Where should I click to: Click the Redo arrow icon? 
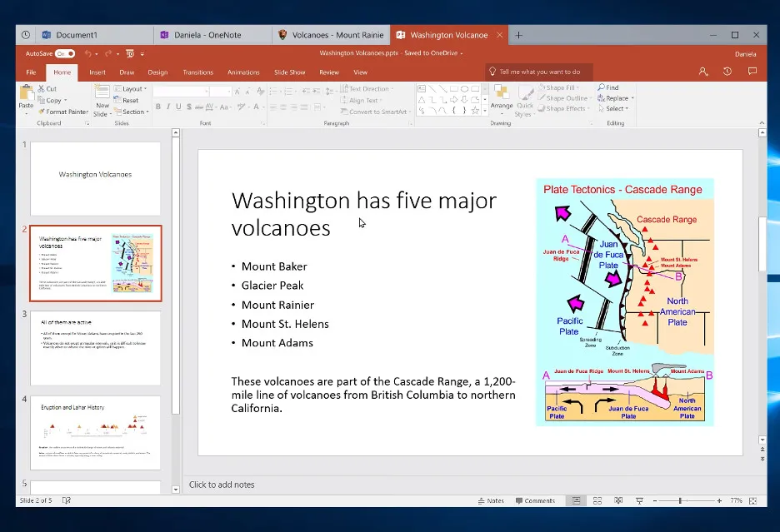tap(108, 53)
